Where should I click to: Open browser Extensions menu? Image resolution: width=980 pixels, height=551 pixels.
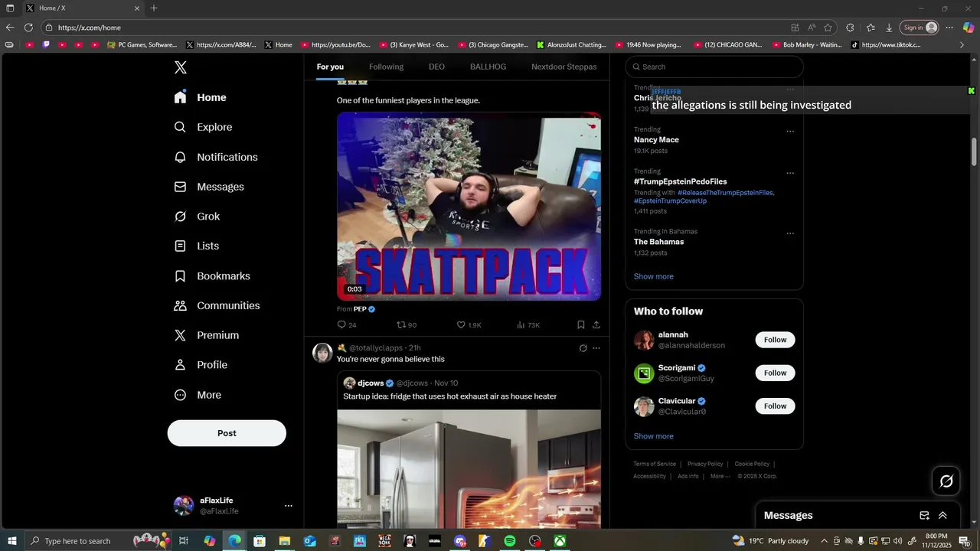click(x=850, y=28)
